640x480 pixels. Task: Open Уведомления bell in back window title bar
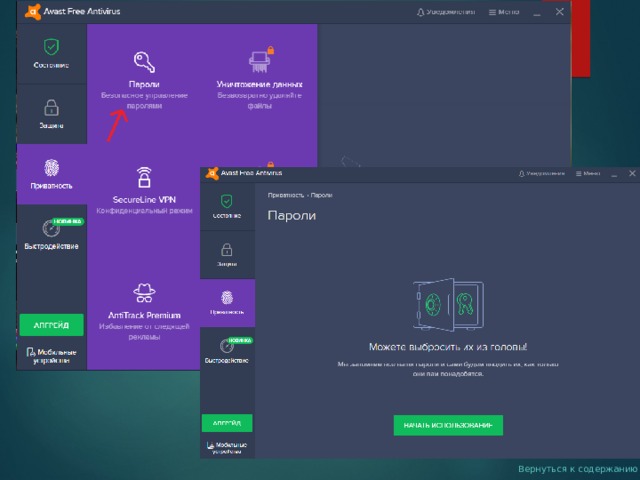pyautogui.click(x=446, y=12)
